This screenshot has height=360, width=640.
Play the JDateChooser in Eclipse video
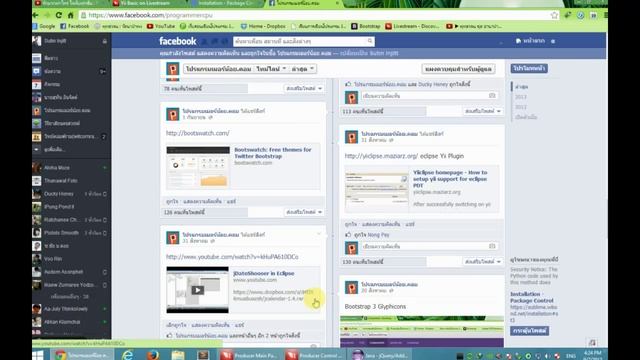(198, 290)
